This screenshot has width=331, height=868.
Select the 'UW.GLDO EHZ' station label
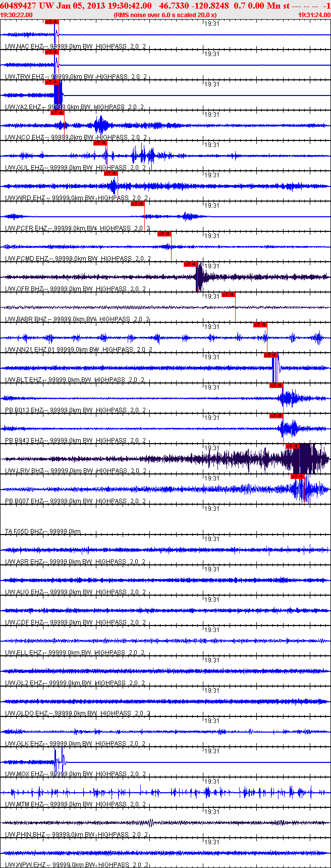point(26,713)
